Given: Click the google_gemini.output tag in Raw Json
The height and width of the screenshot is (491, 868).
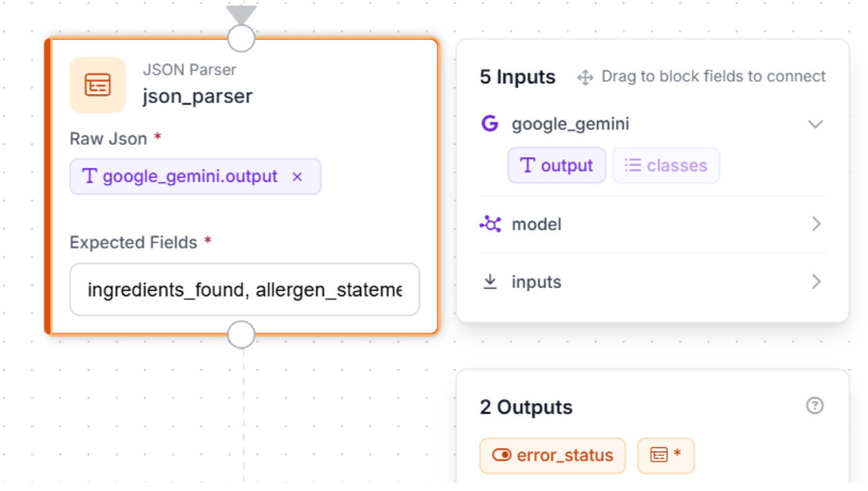Looking at the screenshot, I should point(183,177).
